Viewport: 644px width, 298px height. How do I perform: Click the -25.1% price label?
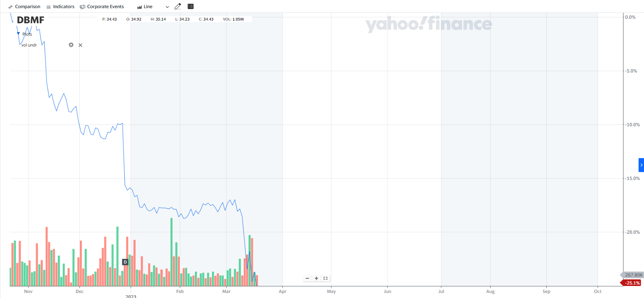[x=632, y=283]
